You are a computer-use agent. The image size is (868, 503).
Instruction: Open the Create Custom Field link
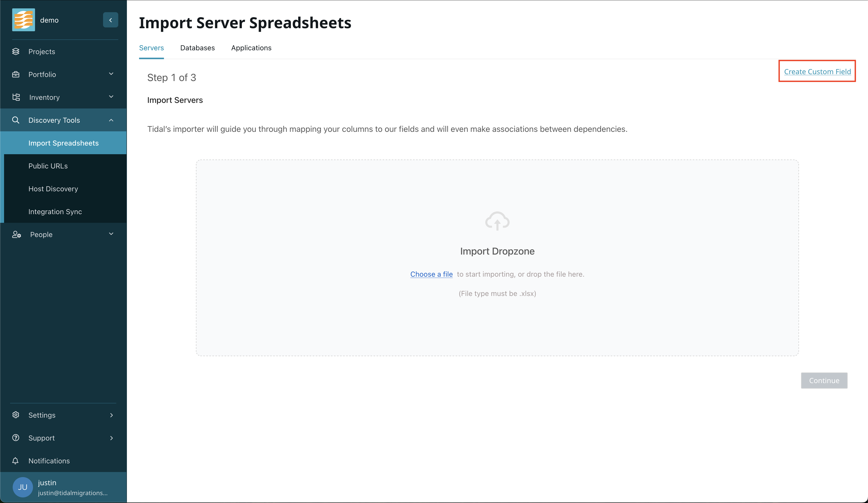tap(817, 72)
